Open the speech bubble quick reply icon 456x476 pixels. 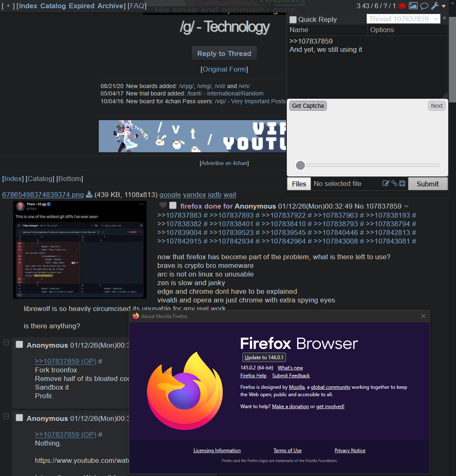424,6
